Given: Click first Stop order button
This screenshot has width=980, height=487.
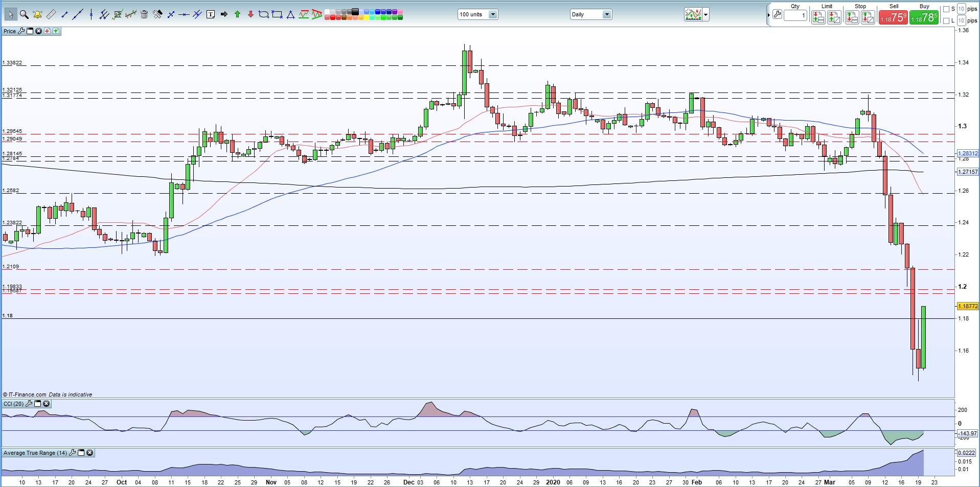Looking at the screenshot, I should (852, 17).
